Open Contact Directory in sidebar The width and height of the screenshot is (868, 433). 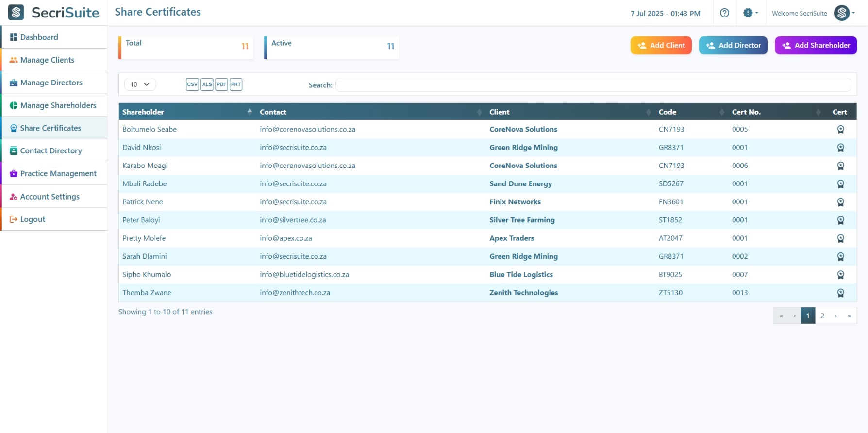tap(54, 151)
